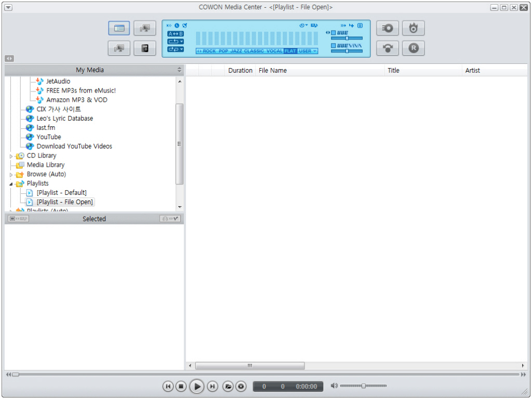Select the JAZZ equalizer preset
Image resolution: width=532 pixels, height=399 pixels.
(x=236, y=51)
